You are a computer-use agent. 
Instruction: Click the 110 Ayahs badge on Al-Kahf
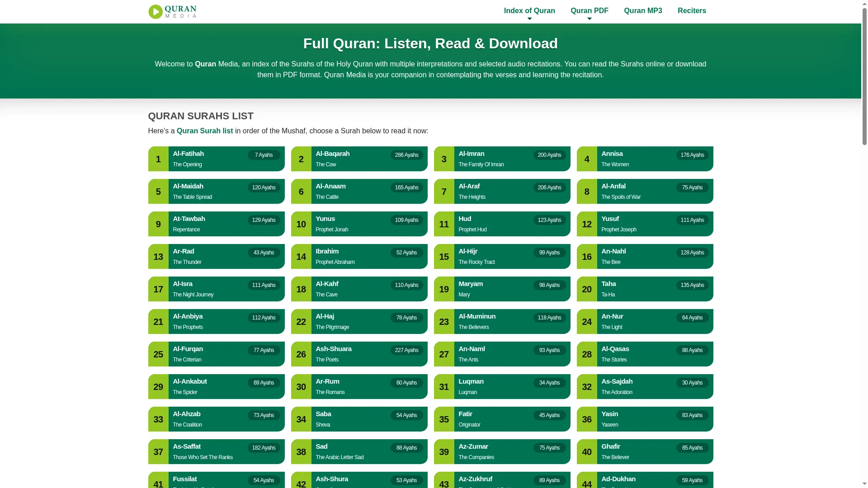(406, 285)
